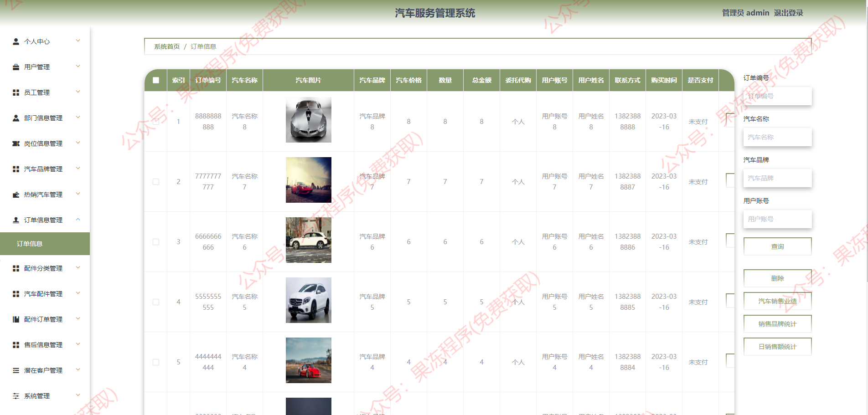Image resolution: width=868 pixels, height=415 pixels.
Task: Click the 汽车品牌管理 grid icon
Action: pyautogui.click(x=16, y=169)
